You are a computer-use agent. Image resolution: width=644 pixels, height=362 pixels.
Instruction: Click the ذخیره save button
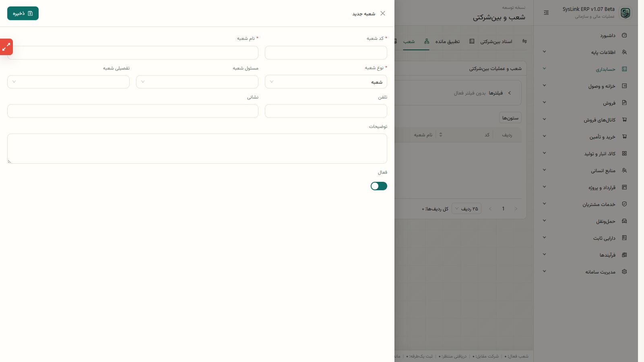point(23,13)
